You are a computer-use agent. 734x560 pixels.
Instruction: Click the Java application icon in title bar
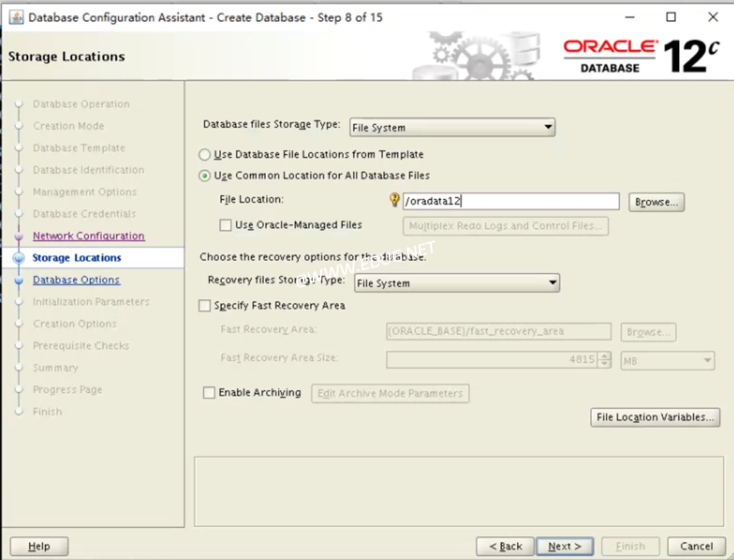tap(16, 17)
